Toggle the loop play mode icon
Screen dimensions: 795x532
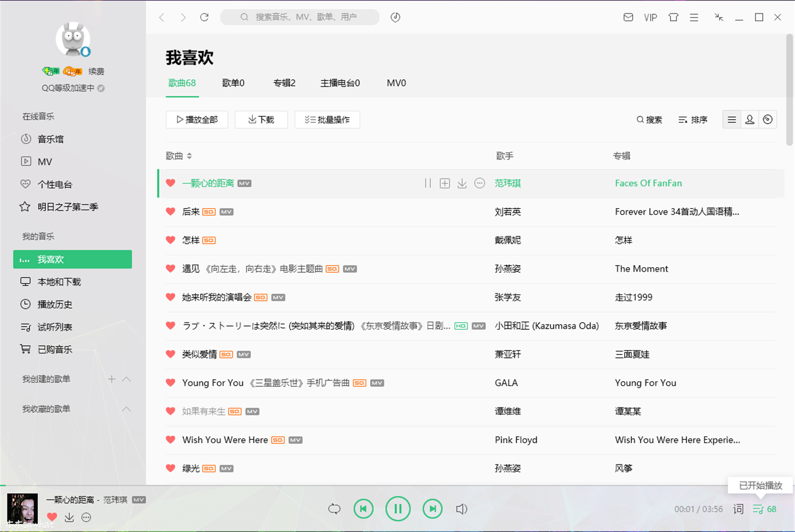click(x=334, y=509)
